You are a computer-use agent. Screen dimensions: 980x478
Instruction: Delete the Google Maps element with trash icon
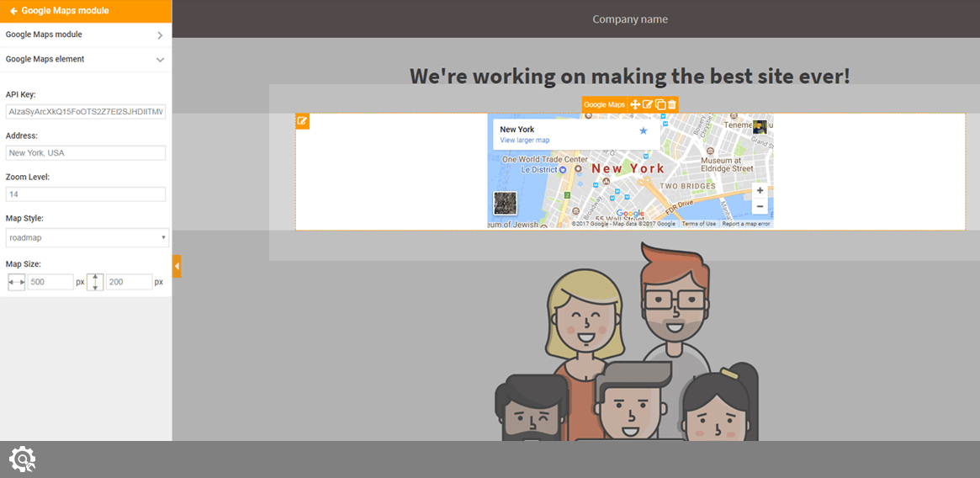672,104
